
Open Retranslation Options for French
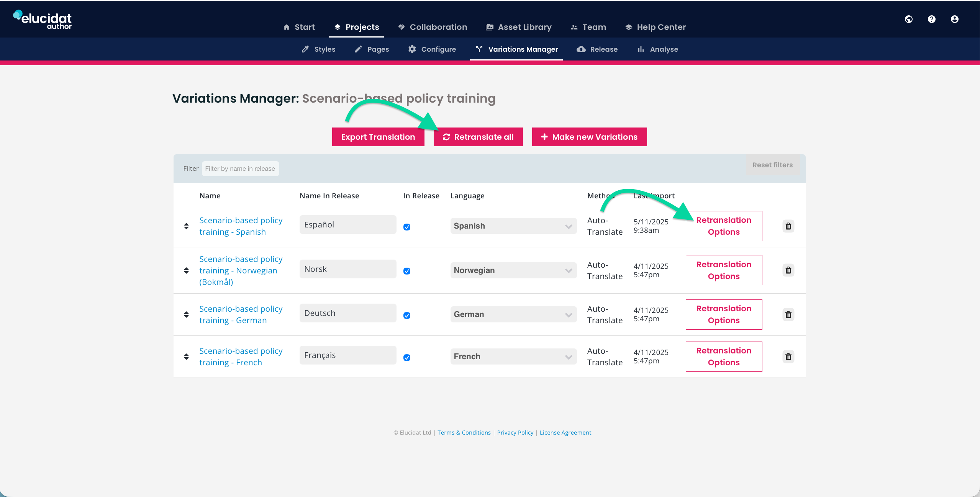point(724,356)
